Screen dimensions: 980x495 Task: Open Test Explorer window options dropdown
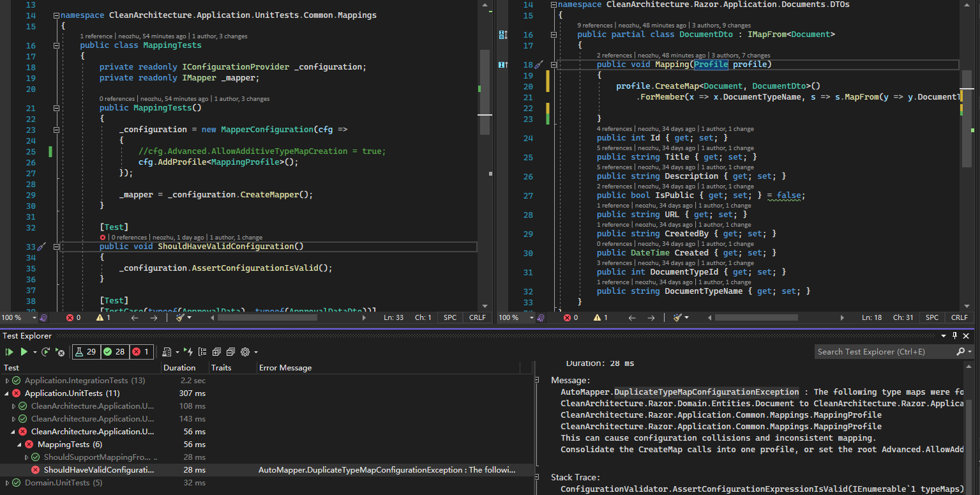point(944,336)
